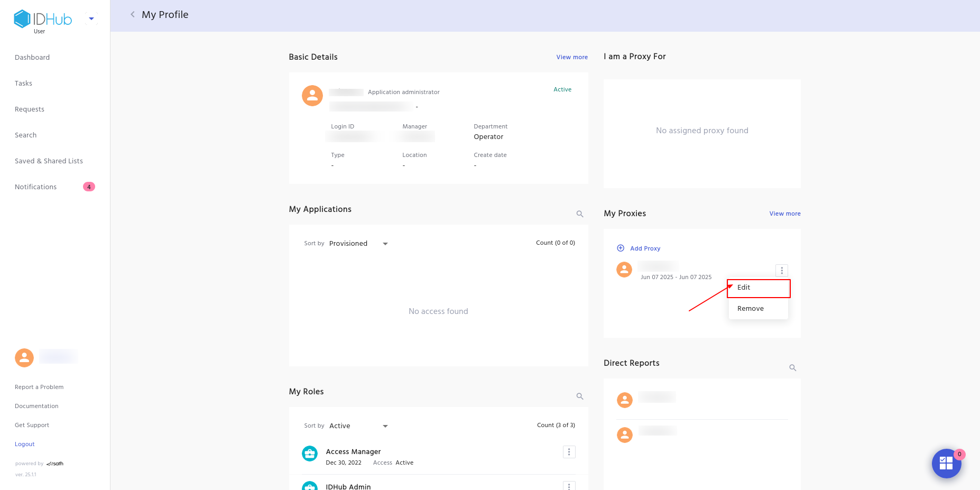Open Notifications in the sidebar
This screenshot has width=980, height=490.
[x=36, y=187]
